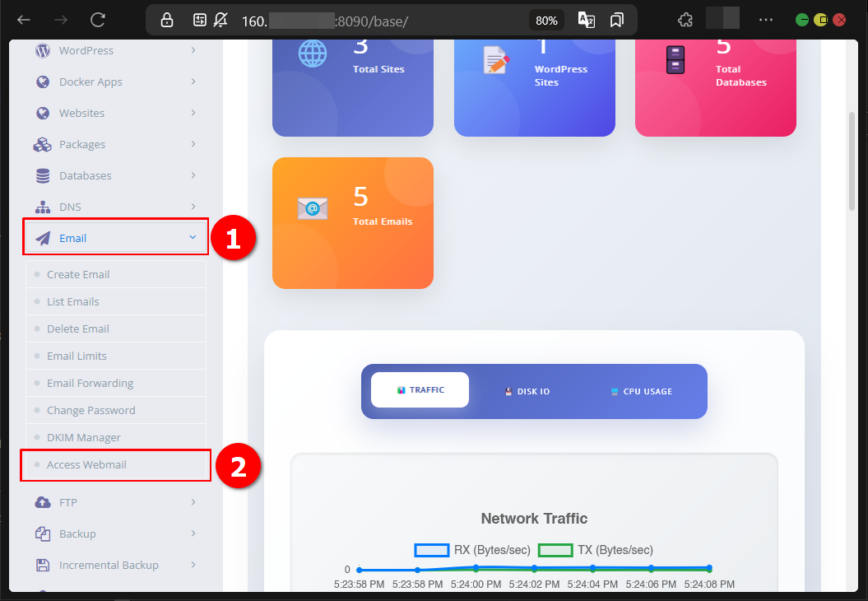Click the Total Databases card label
This screenshot has width=868, height=601.
(x=741, y=76)
